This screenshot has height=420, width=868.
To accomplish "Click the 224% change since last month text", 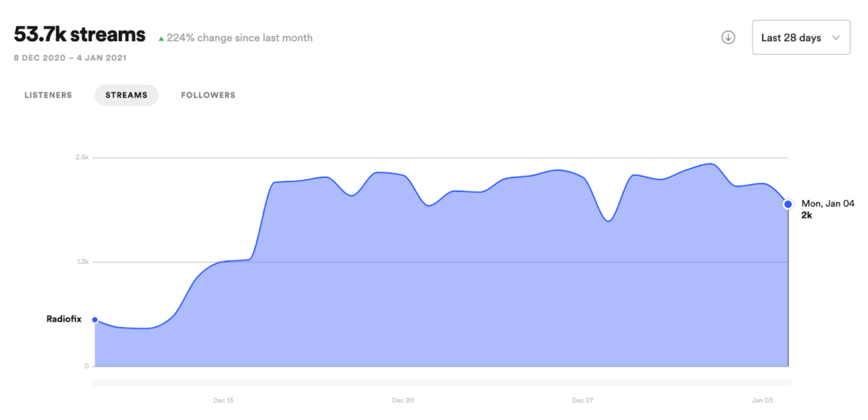I will point(240,38).
